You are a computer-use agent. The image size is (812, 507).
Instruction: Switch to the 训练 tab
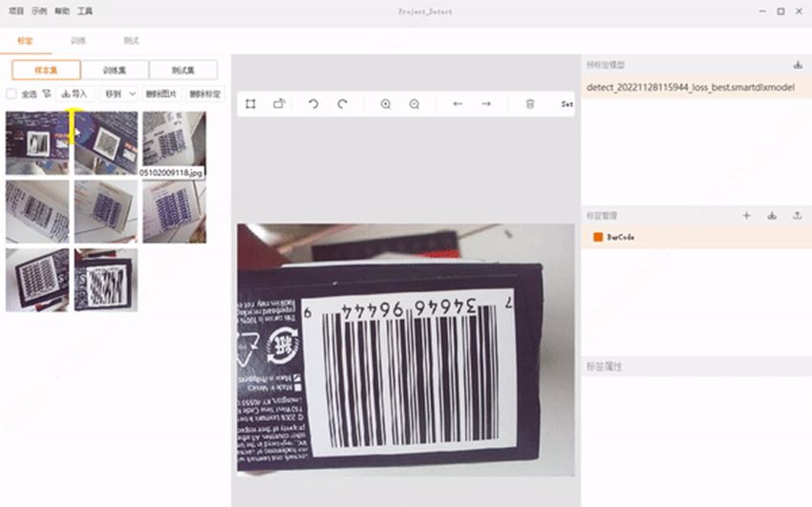(x=78, y=41)
